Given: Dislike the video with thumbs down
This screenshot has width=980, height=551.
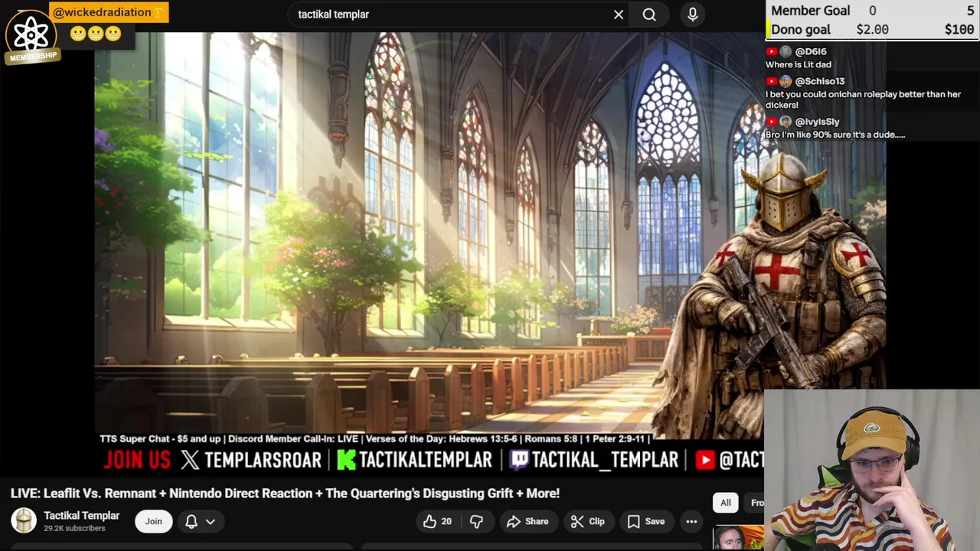Looking at the screenshot, I should pos(476,521).
